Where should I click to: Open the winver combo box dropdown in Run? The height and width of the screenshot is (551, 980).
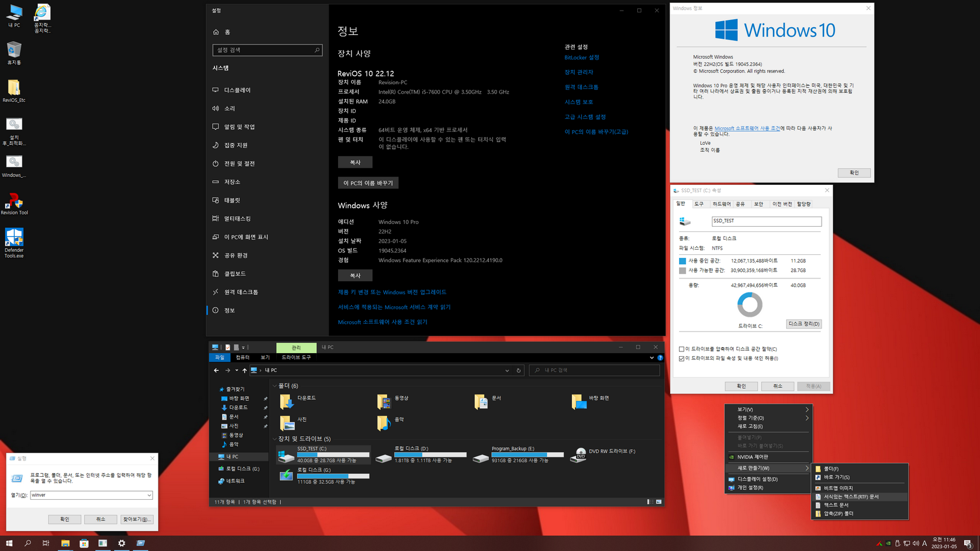click(149, 495)
